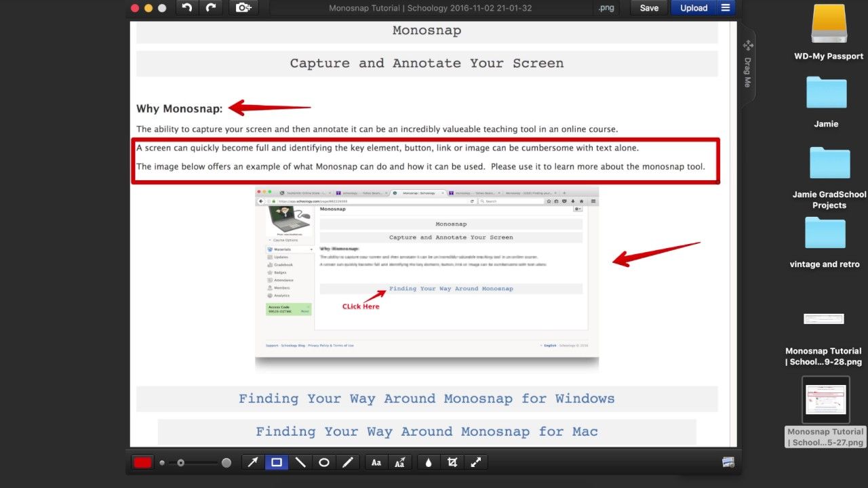Select the Jamie GradSchool Projects folder

tap(829, 178)
